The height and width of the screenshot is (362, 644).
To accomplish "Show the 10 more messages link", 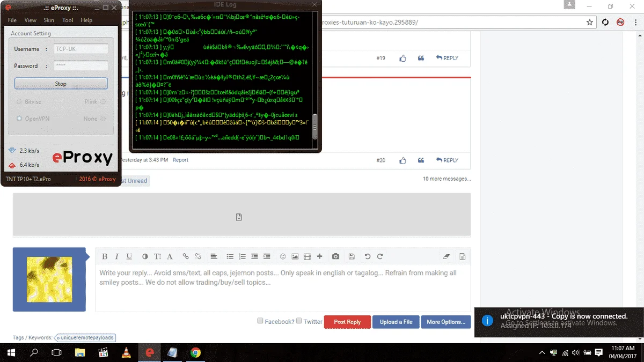I will [x=447, y=179].
